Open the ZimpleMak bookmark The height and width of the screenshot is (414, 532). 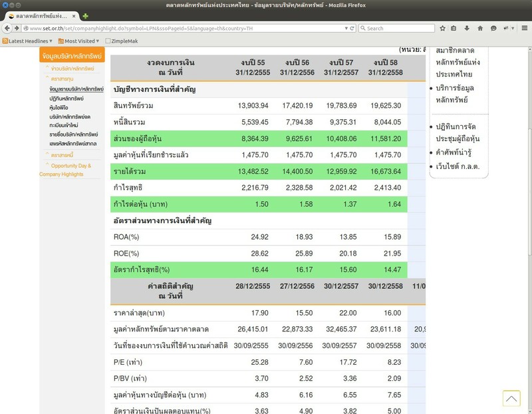point(122,41)
